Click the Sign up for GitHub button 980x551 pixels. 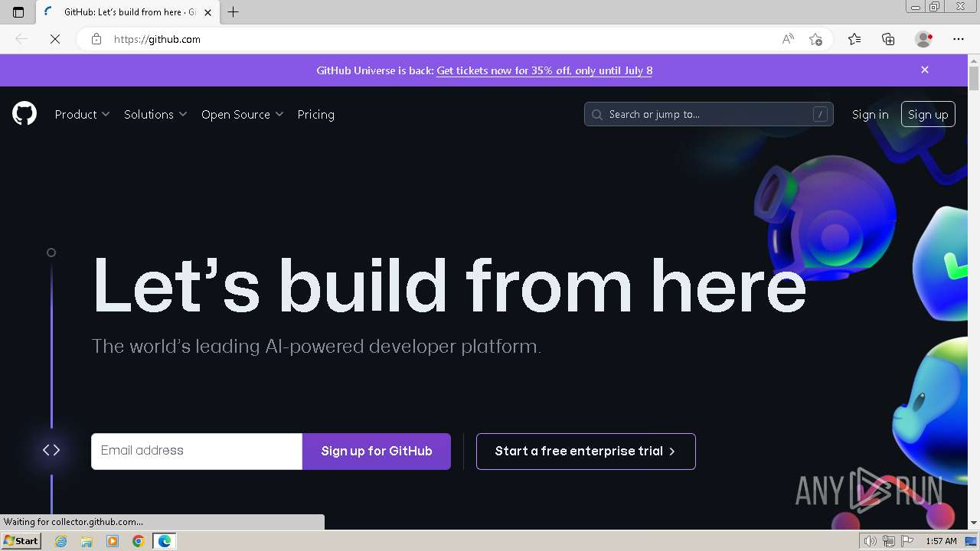tap(377, 451)
